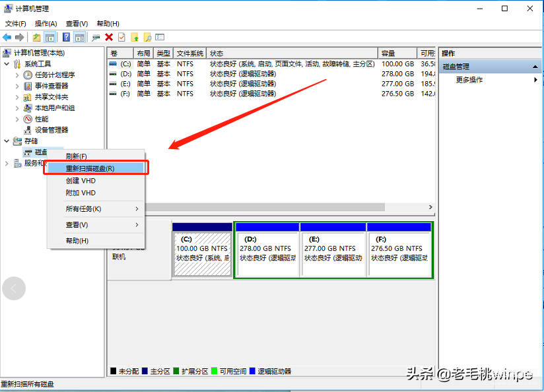Sort by the 布局 column header

[143, 53]
